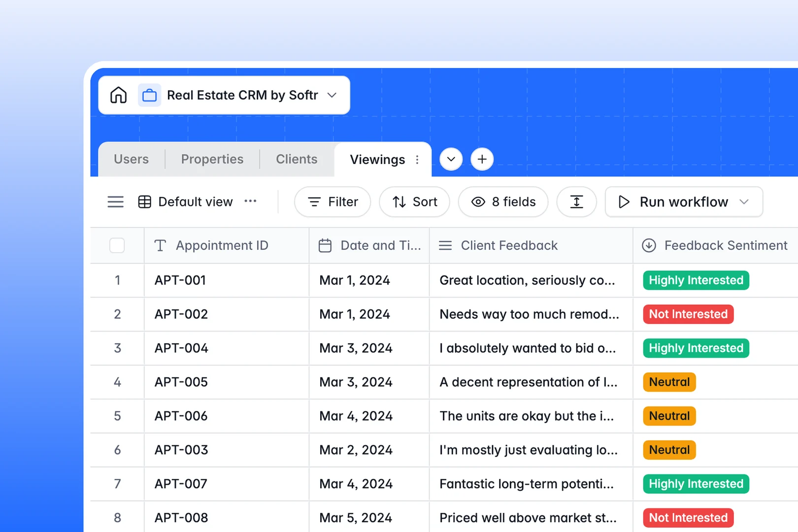Click the Appointment ID column header
The image size is (798, 532).
click(227, 245)
